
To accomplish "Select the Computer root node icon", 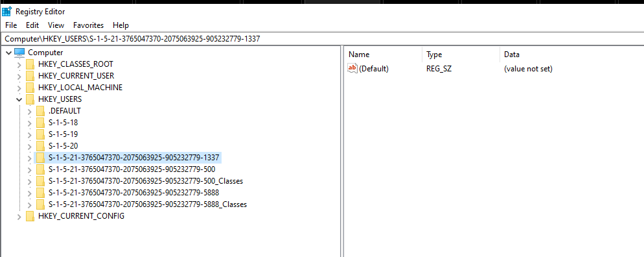I will (x=19, y=53).
